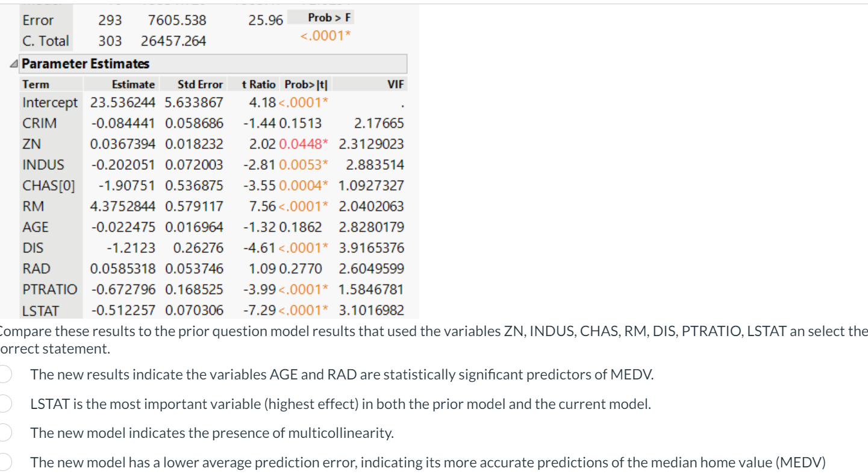
Task: Select the CHAS[0] term row label
Action: (49, 186)
